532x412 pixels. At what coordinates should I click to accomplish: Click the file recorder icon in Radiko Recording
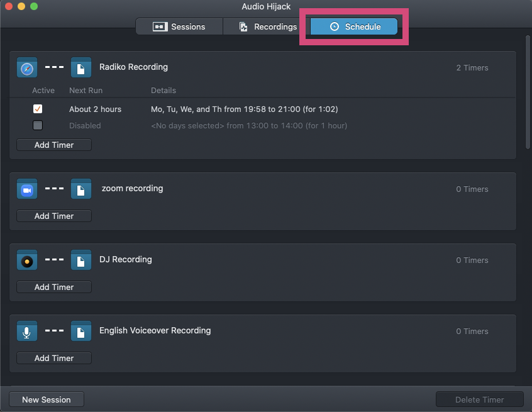tap(80, 67)
